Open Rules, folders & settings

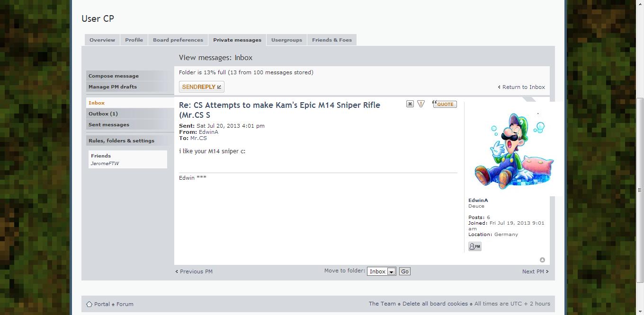click(121, 140)
